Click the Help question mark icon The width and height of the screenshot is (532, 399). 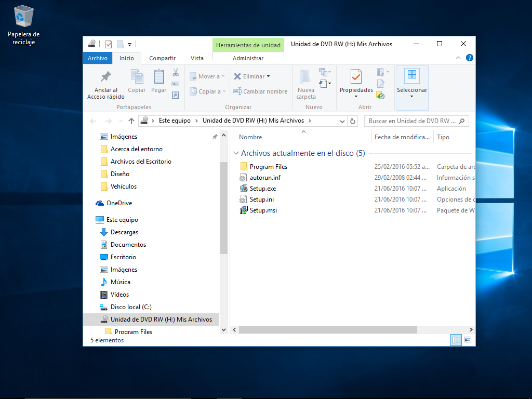(x=469, y=58)
